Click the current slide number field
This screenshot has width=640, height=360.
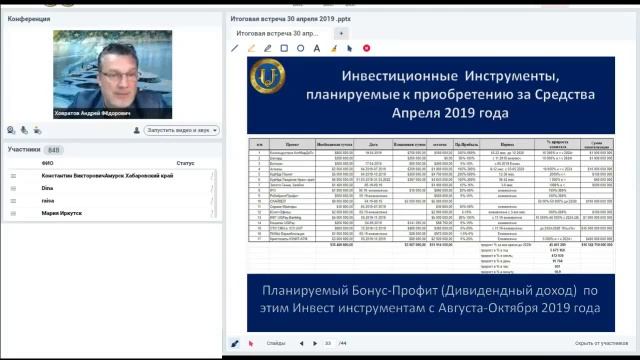pos(328,344)
